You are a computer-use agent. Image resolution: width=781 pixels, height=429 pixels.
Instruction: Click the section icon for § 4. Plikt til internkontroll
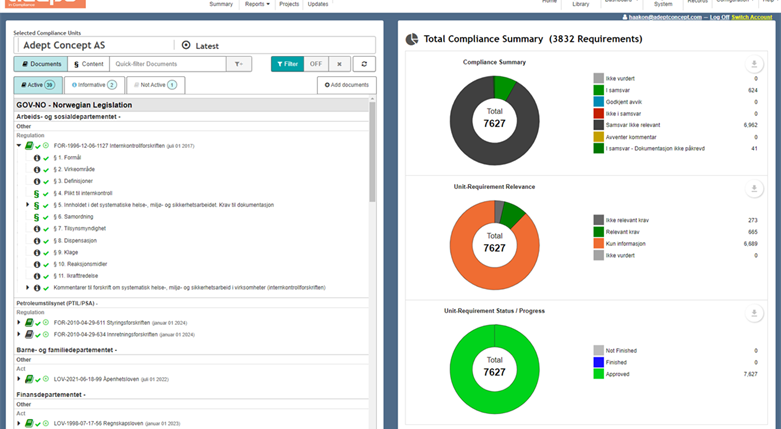[x=36, y=193]
